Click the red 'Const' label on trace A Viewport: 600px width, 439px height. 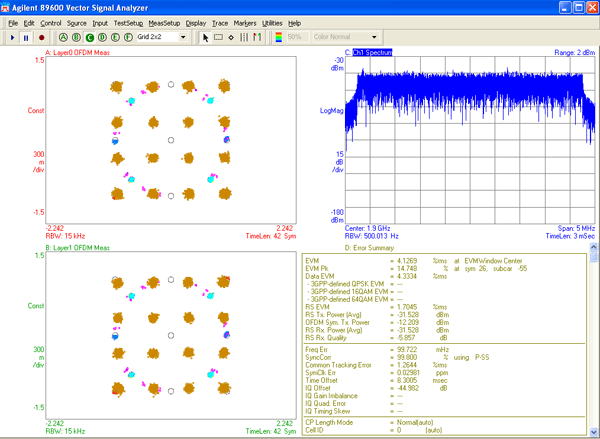coord(36,111)
